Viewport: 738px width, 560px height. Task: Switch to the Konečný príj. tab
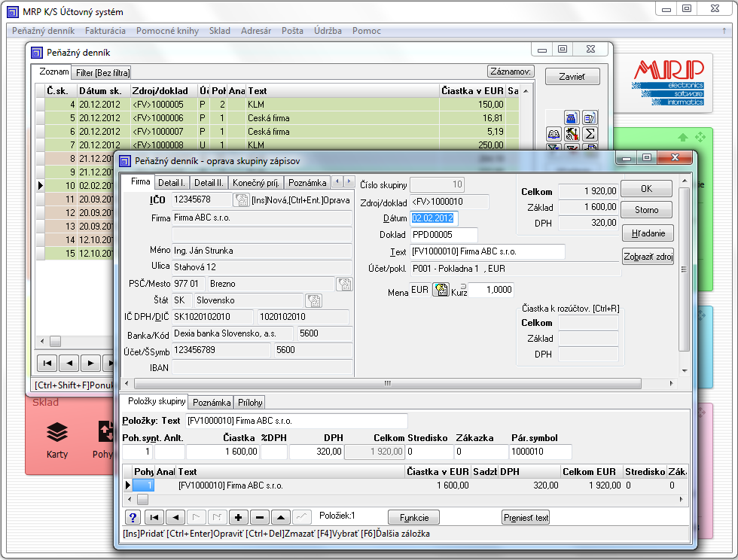pyautogui.click(x=256, y=182)
